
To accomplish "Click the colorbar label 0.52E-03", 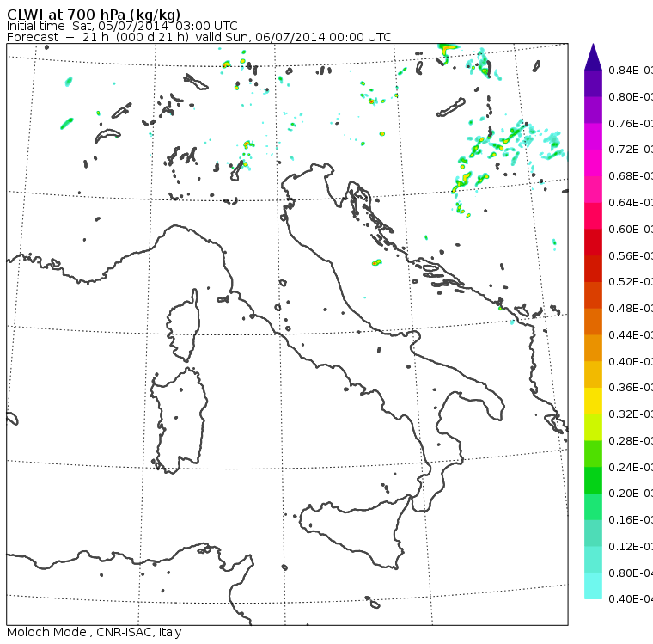I will tap(631, 282).
